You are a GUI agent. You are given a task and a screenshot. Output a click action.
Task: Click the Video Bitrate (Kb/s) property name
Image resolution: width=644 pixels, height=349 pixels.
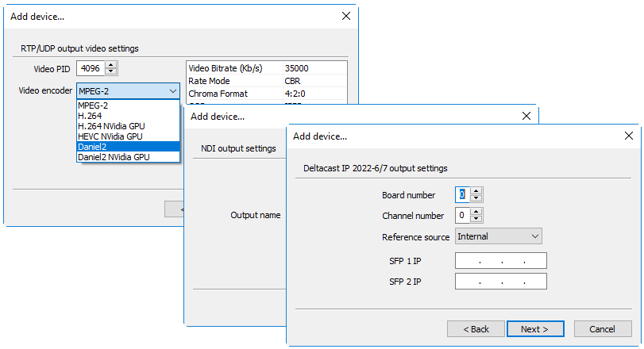[x=225, y=68]
